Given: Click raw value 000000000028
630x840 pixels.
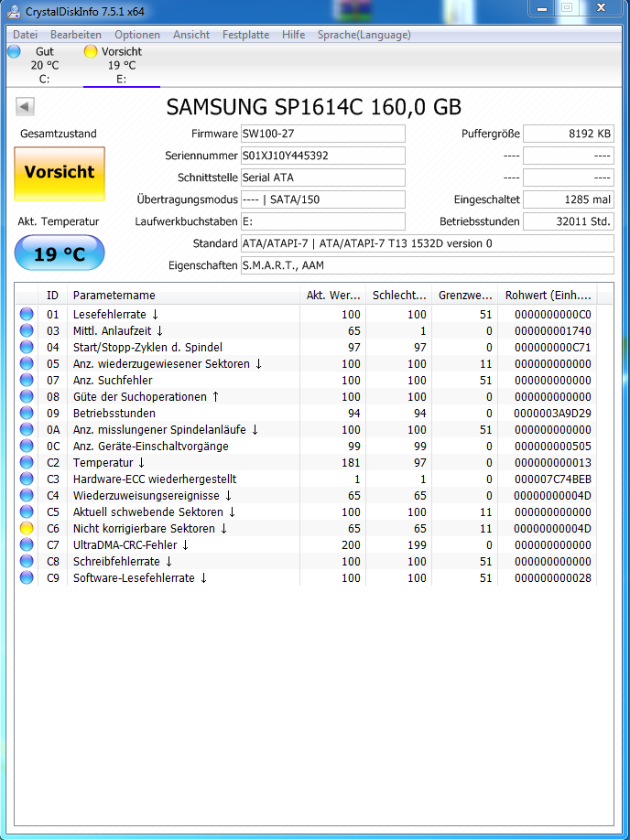Looking at the screenshot, I should (x=552, y=578).
